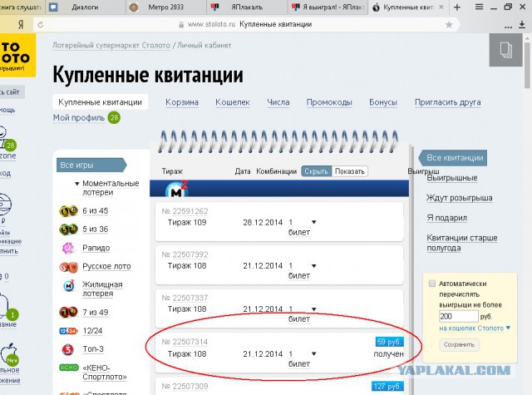The image size is (532, 395).
Task: Click Лотерейный супермаркет Столото breadcrumb
Action: point(111,46)
